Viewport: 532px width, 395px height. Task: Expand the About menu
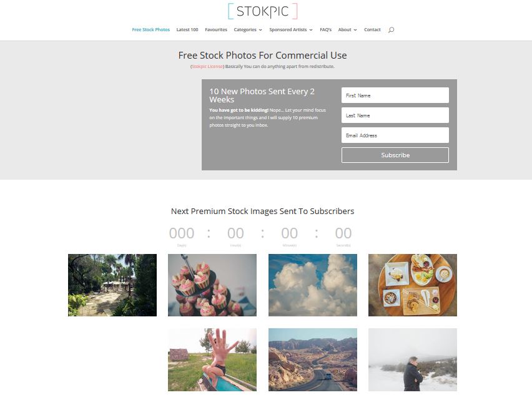pos(347,30)
